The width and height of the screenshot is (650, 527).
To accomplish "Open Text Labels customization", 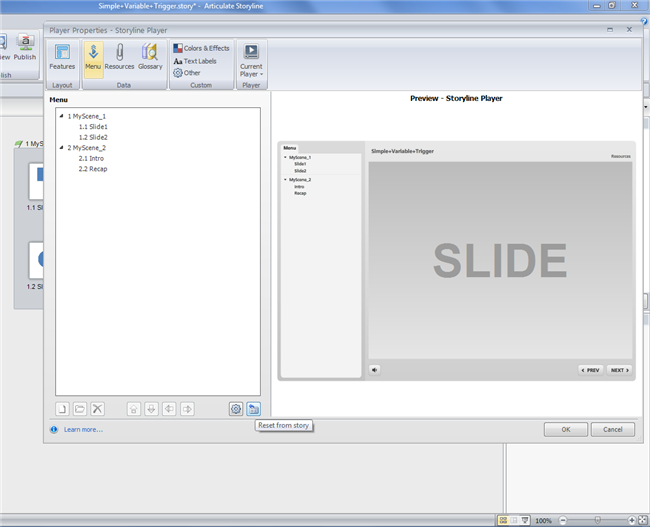I will [195, 61].
